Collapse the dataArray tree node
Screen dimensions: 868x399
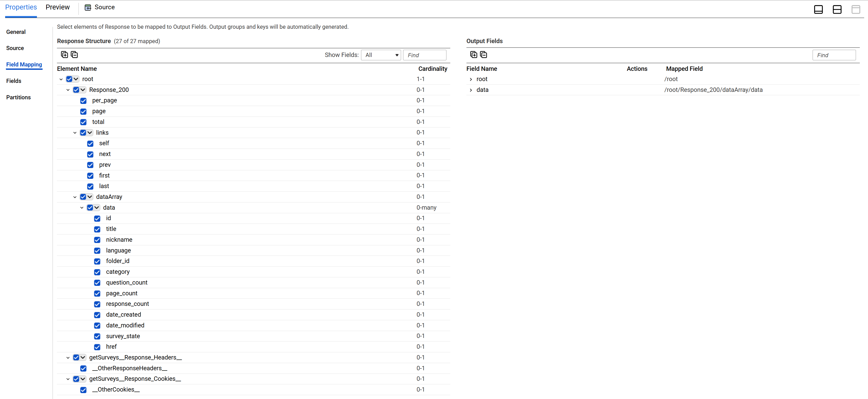point(75,197)
